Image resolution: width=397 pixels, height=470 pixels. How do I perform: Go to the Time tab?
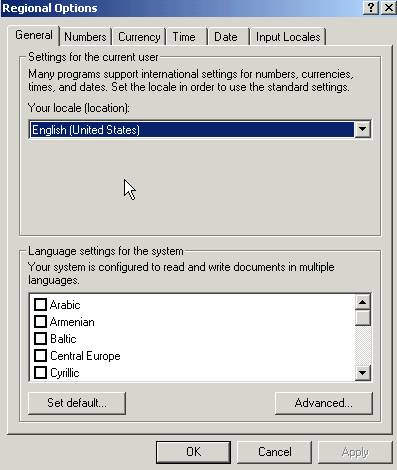pos(184,37)
